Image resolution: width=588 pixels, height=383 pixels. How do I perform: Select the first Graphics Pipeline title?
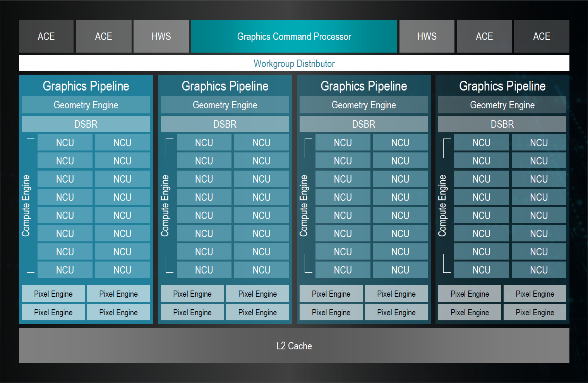coord(86,86)
